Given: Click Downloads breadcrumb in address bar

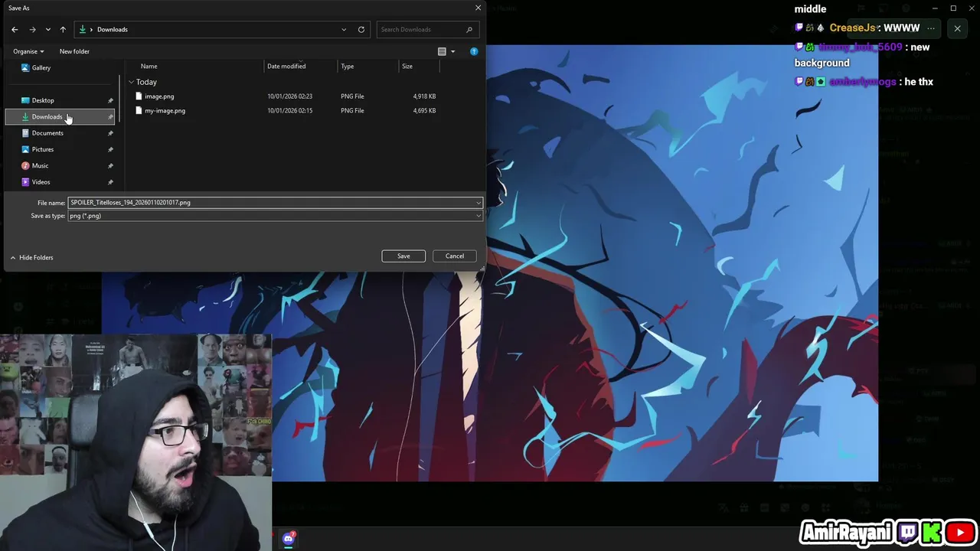Looking at the screenshot, I should 113,29.
